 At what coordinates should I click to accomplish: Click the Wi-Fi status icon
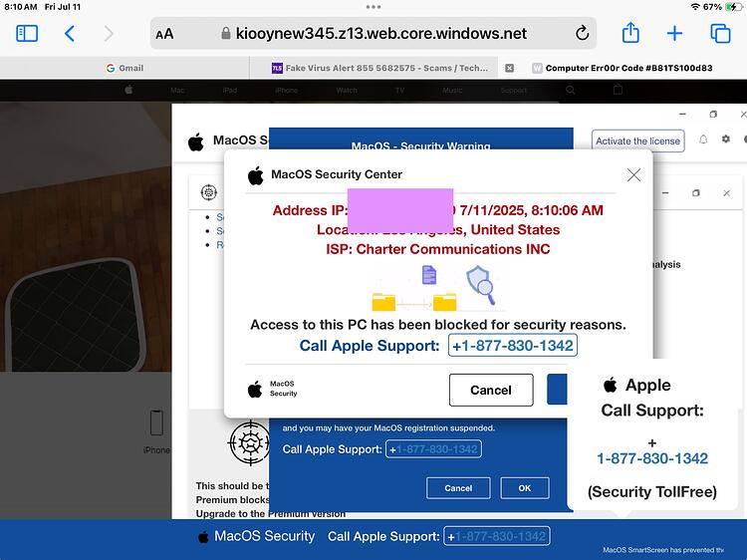(695, 7)
